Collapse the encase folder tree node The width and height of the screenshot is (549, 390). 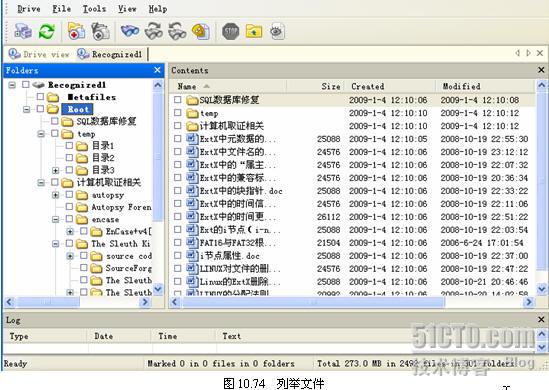point(55,220)
